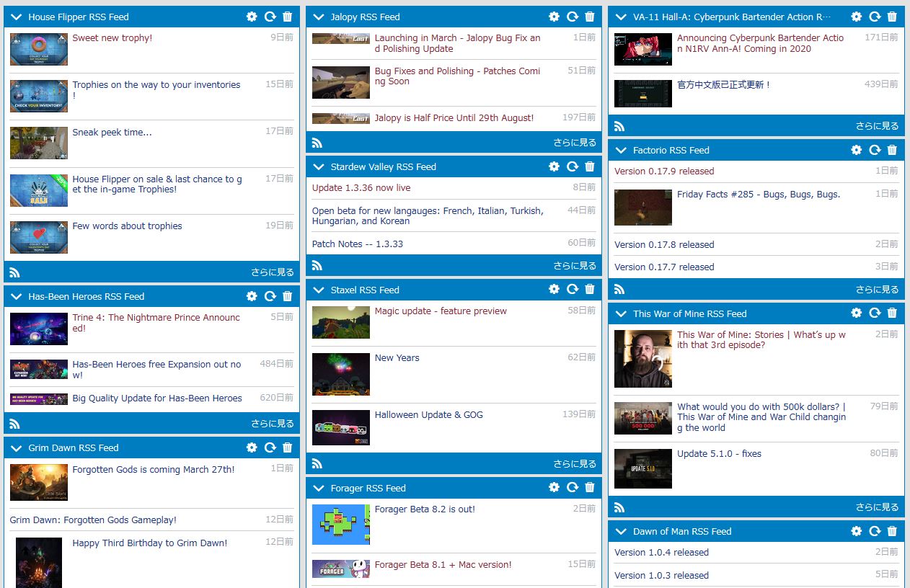Collapse the This War of Mine feed panel

click(x=621, y=313)
